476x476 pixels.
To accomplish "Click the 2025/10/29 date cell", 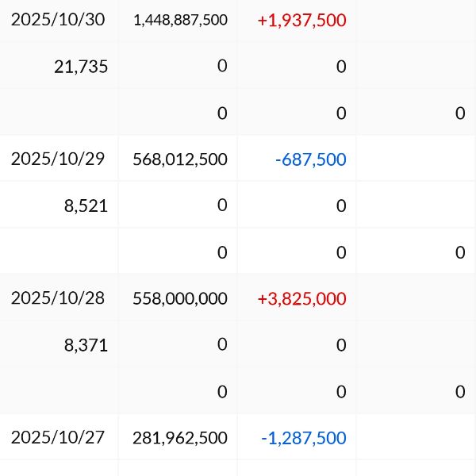I will 57,159.
